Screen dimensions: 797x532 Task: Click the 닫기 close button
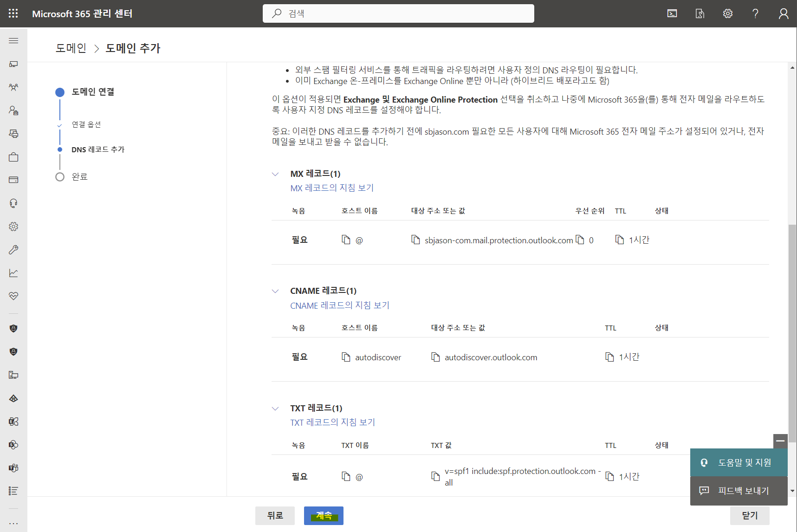[750, 516]
